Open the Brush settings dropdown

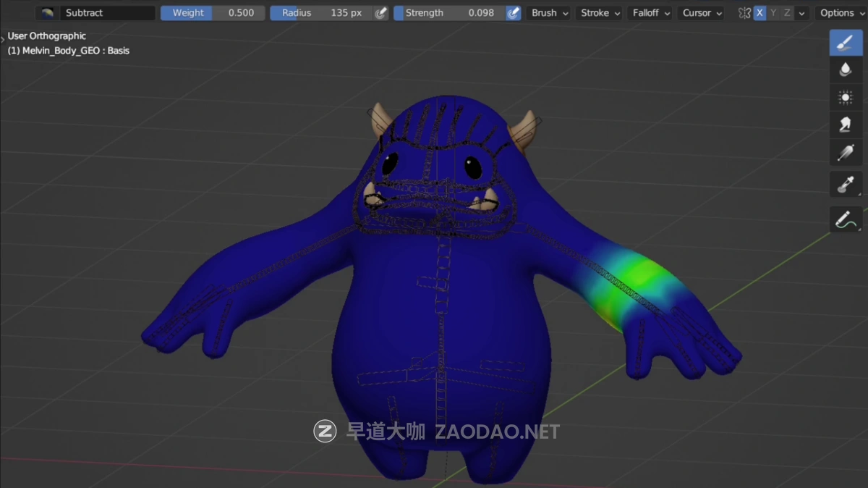(x=549, y=13)
